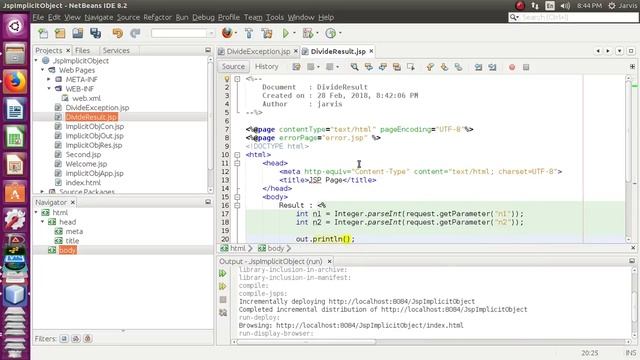
Task: Click the Clean and Build icon
Action: [x=267, y=33]
